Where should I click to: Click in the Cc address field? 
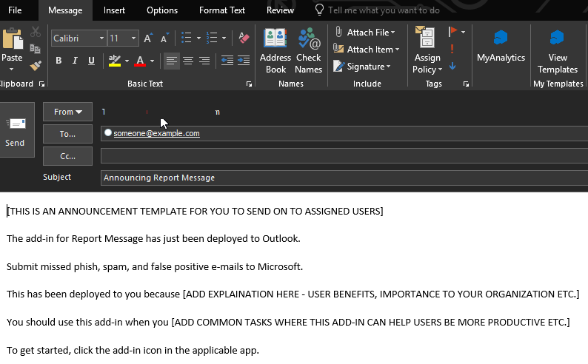pyautogui.click(x=344, y=156)
